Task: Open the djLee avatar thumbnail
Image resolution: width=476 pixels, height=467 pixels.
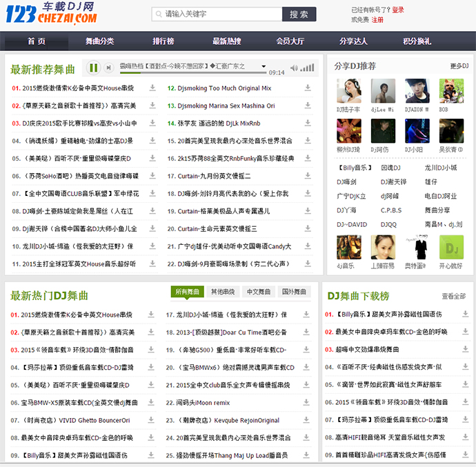Action: click(x=383, y=91)
